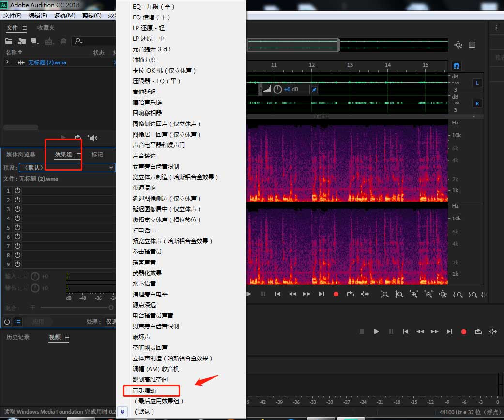Select the timeline Zoom In magnifier icon
Image resolution: width=504 pixels, height=420 pixels.
pyautogui.click(x=414, y=294)
